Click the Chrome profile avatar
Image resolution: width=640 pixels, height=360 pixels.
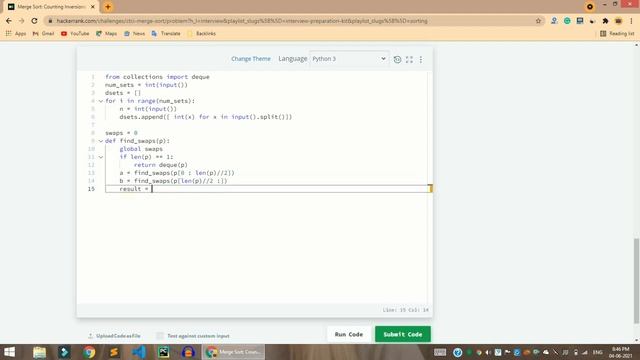coord(618,21)
